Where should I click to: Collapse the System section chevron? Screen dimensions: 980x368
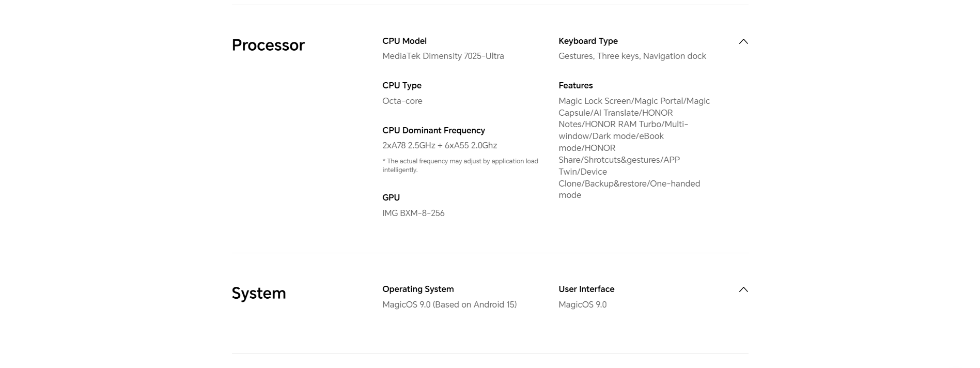[x=743, y=289]
